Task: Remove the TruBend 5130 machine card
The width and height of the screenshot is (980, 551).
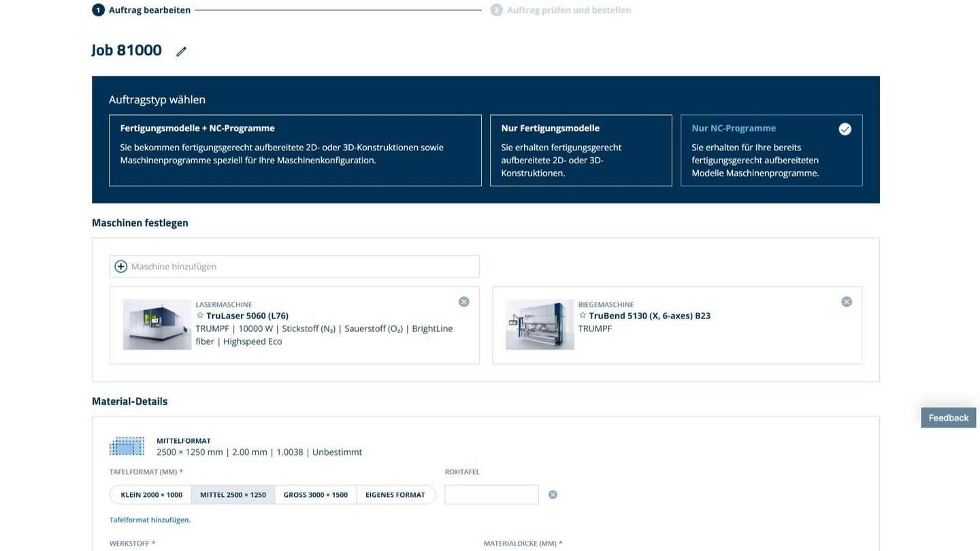Action: click(x=847, y=302)
